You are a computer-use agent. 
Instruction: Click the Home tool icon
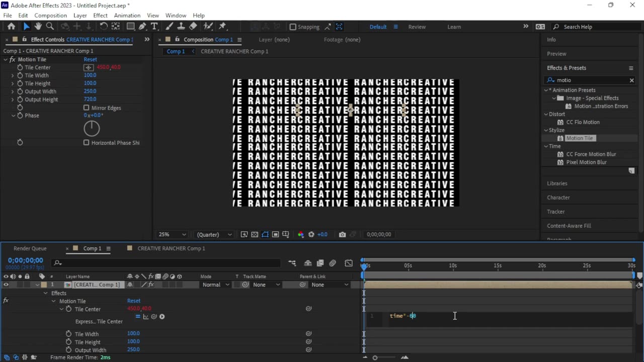11,27
